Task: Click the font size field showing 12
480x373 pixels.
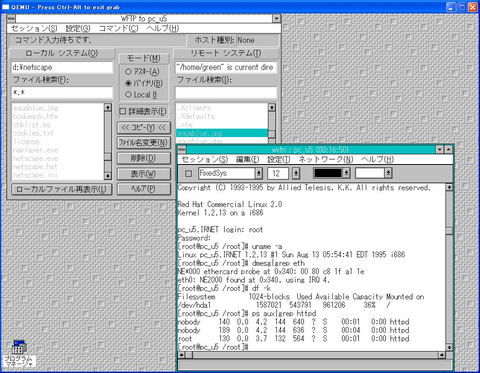Action: pyautogui.click(x=278, y=173)
